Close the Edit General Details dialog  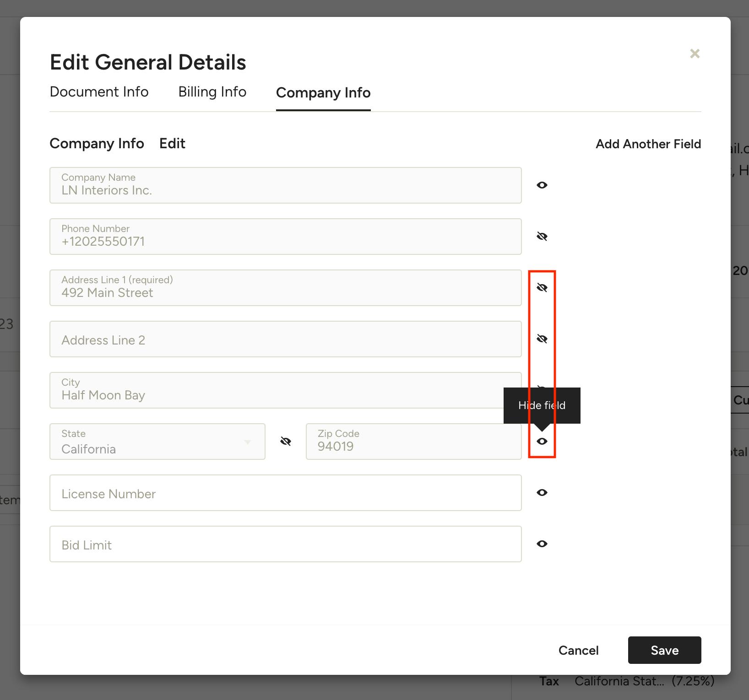click(695, 54)
